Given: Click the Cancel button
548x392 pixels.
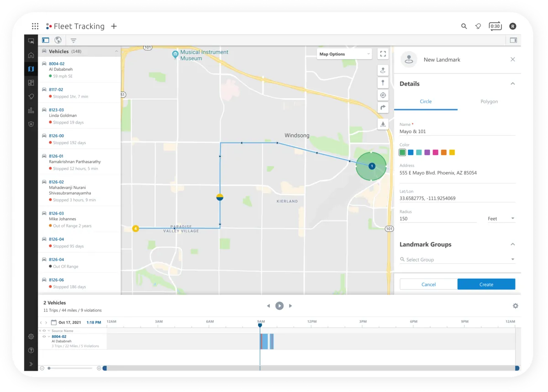Looking at the screenshot, I should (428, 284).
